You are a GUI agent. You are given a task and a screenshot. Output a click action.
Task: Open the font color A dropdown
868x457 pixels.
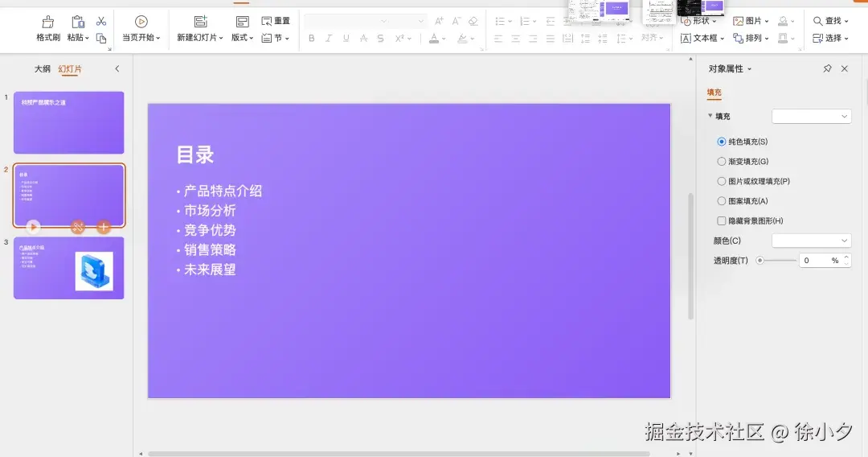444,39
